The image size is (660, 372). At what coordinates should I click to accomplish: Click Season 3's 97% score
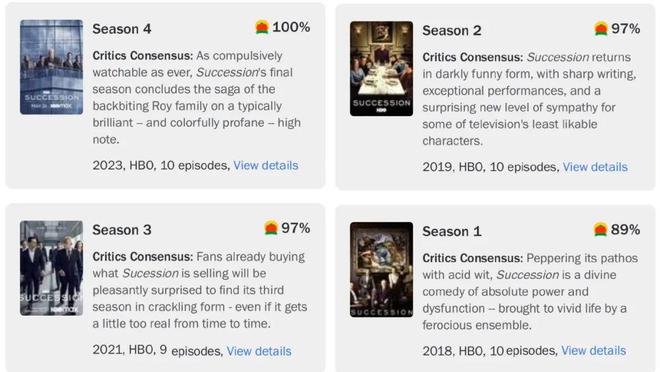(x=296, y=228)
